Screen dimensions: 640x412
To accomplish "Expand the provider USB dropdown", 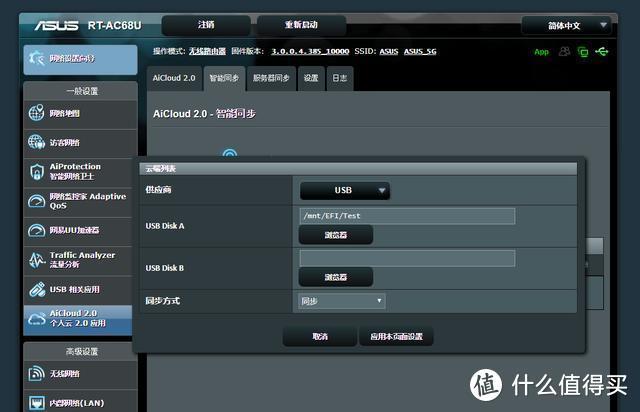I will (x=344, y=190).
